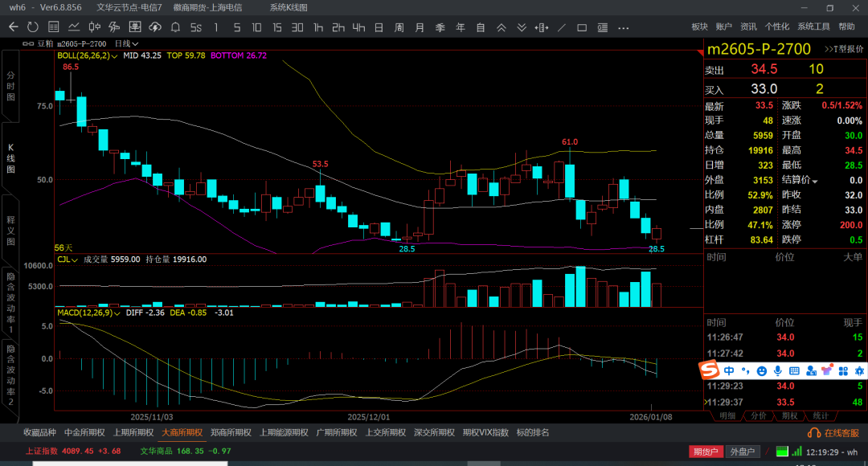This screenshot has width=868, height=466.
Task: Open the quote list table icon
Action: click(x=52, y=27)
